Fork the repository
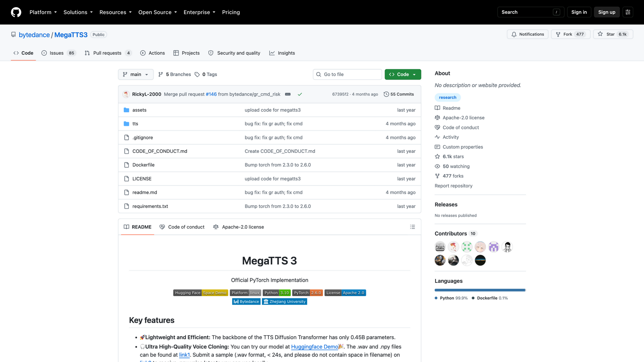The width and height of the screenshot is (644, 362). point(571,34)
